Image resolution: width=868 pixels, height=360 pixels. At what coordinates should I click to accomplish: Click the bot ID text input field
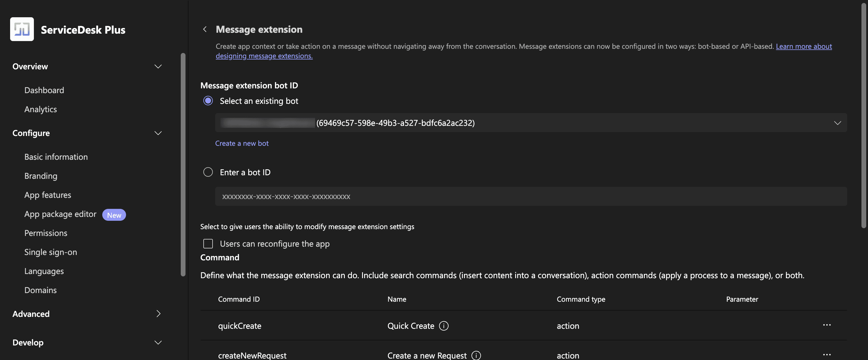531,196
